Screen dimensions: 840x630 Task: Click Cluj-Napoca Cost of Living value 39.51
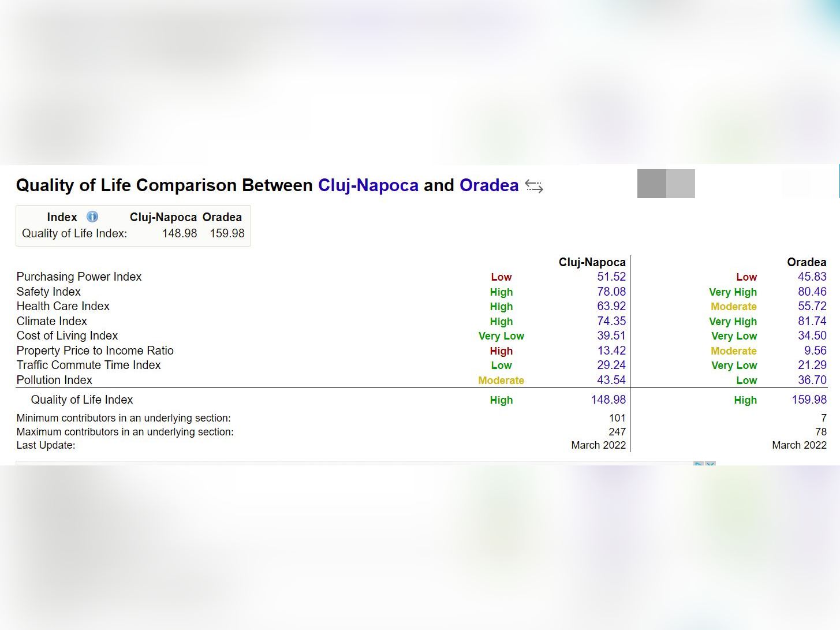point(611,336)
